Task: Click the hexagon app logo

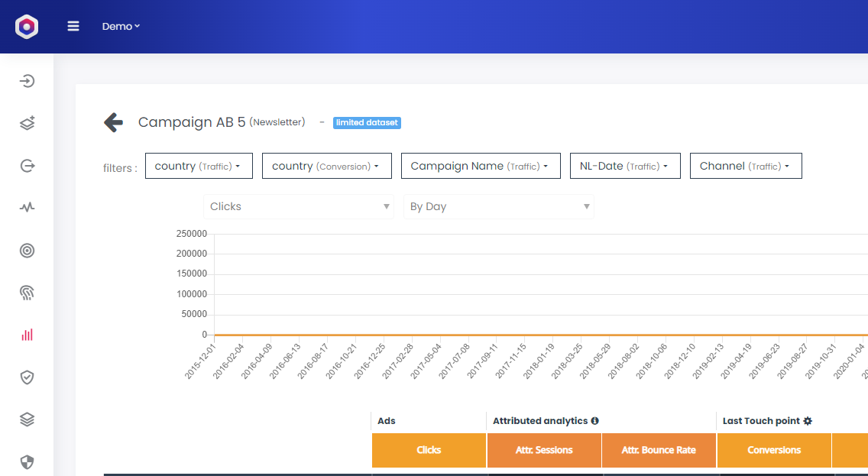Action: (27, 27)
